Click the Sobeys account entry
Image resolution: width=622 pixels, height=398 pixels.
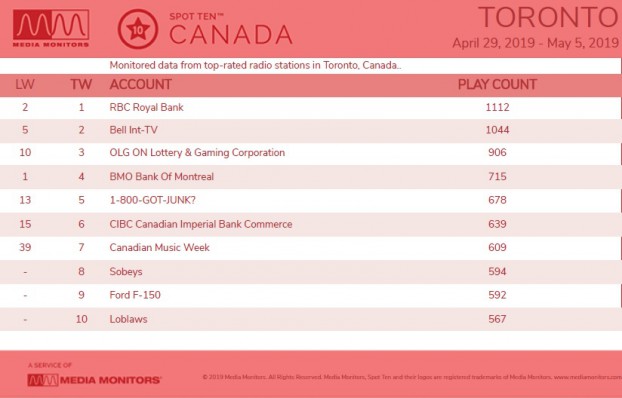[126, 272]
